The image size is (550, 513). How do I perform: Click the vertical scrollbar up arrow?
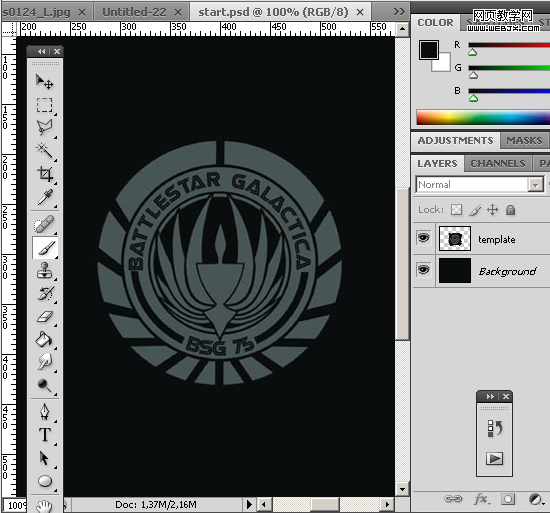point(402,29)
